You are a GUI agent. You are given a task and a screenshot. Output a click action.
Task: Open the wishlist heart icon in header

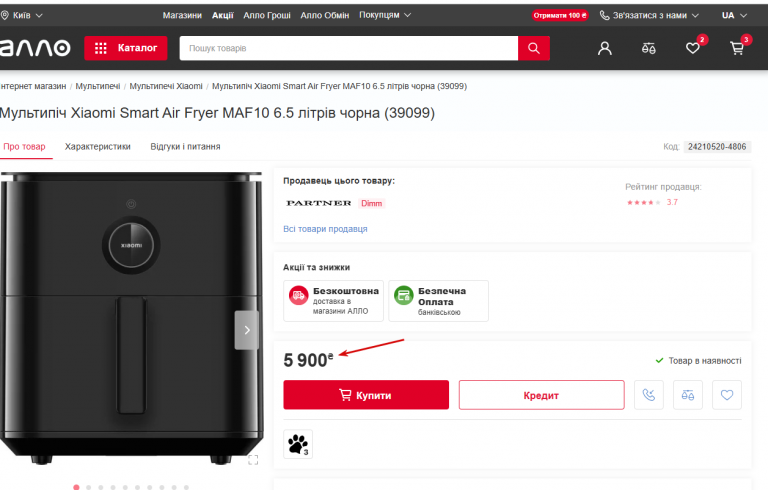[693, 48]
